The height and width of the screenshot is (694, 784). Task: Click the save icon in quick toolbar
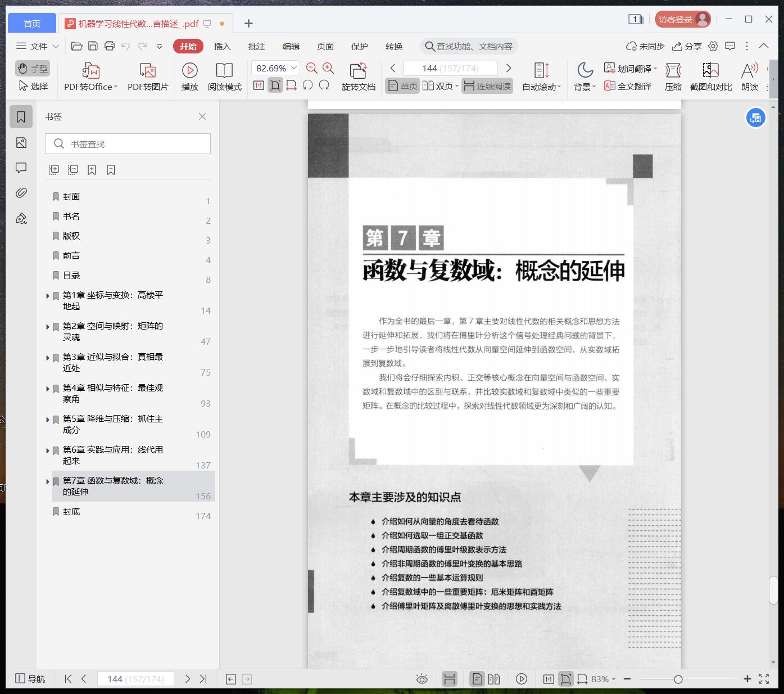tap(93, 46)
